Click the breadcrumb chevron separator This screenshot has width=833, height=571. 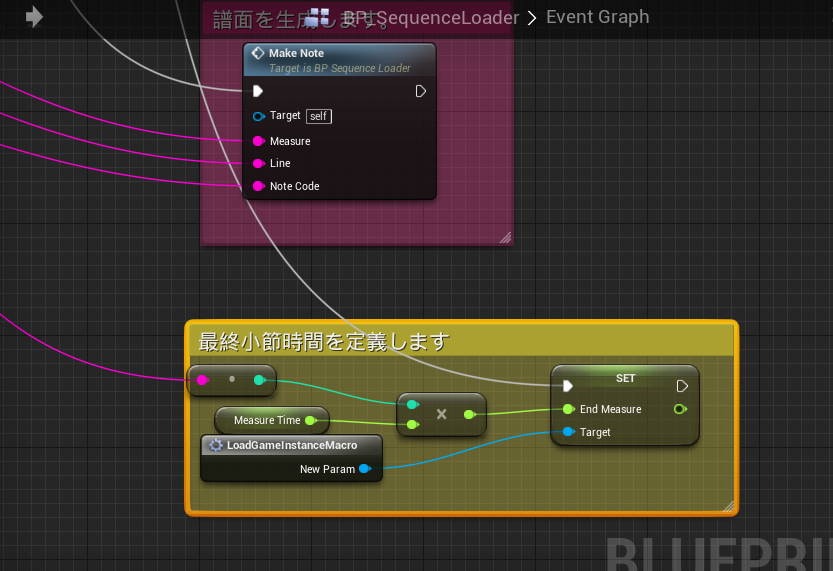(532, 18)
